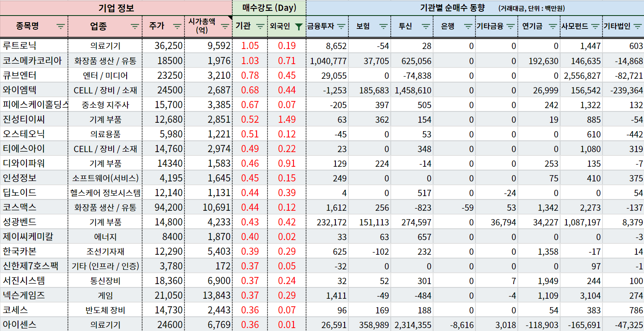Viewport: 644px width, 331px height.
Task: Click the 아이센스 stock name cell
Action: (34, 324)
